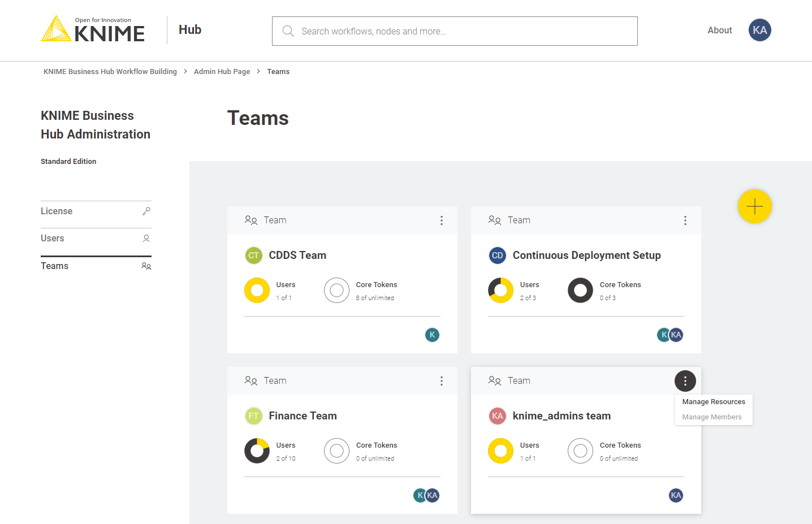This screenshot has height=524, width=812.
Task: Click the KNIME logo
Action: [x=93, y=29]
